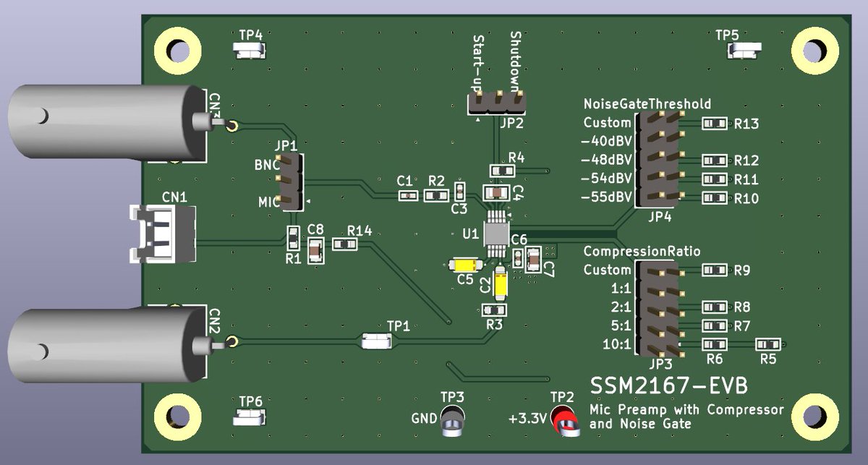Click the JP3 compression ratio header
The width and height of the screenshot is (868, 465).
pos(659,308)
